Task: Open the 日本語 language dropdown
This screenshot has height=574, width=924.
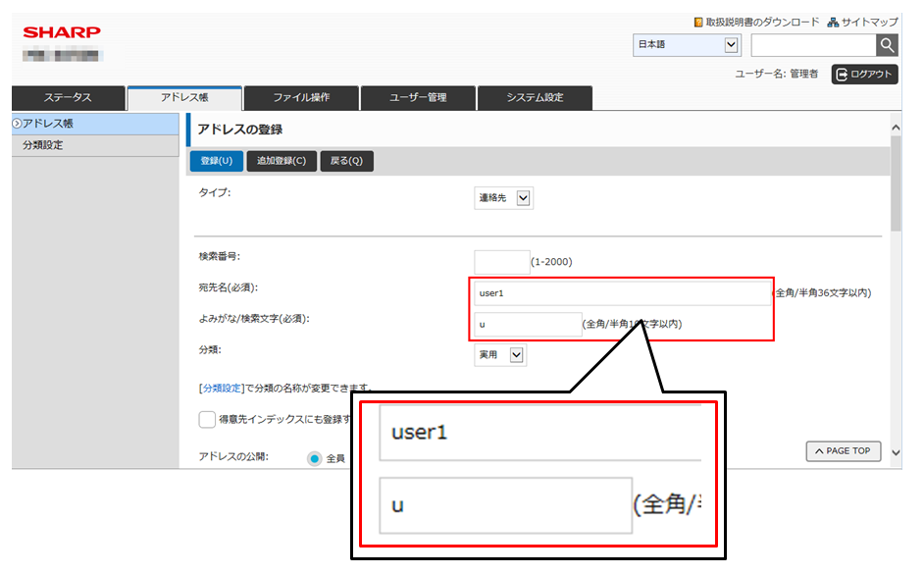Action: (x=687, y=45)
